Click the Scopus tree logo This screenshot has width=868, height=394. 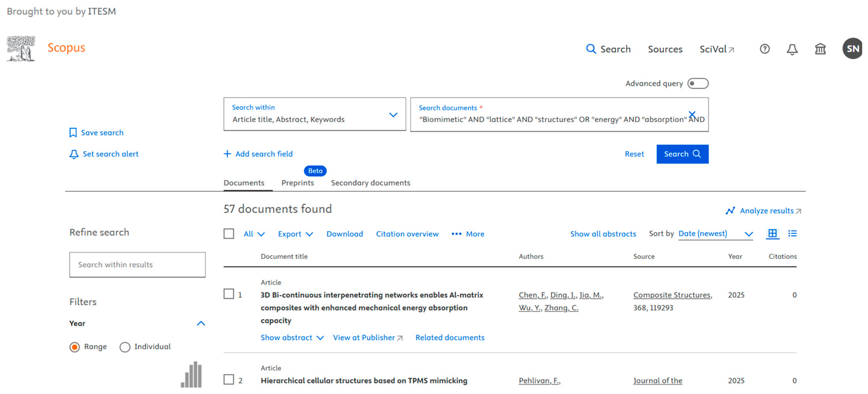coord(21,49)
